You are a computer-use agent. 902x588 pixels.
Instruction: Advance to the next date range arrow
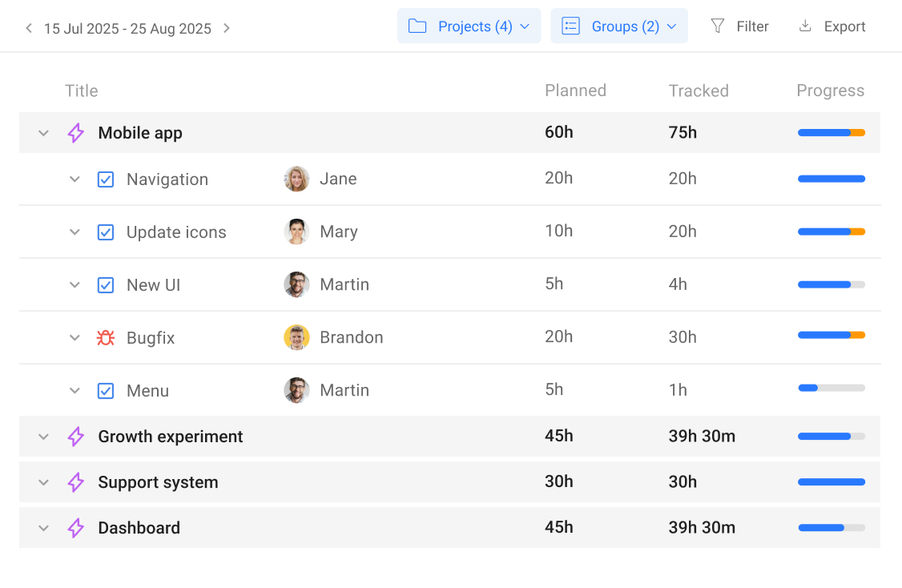coord(227,29)
